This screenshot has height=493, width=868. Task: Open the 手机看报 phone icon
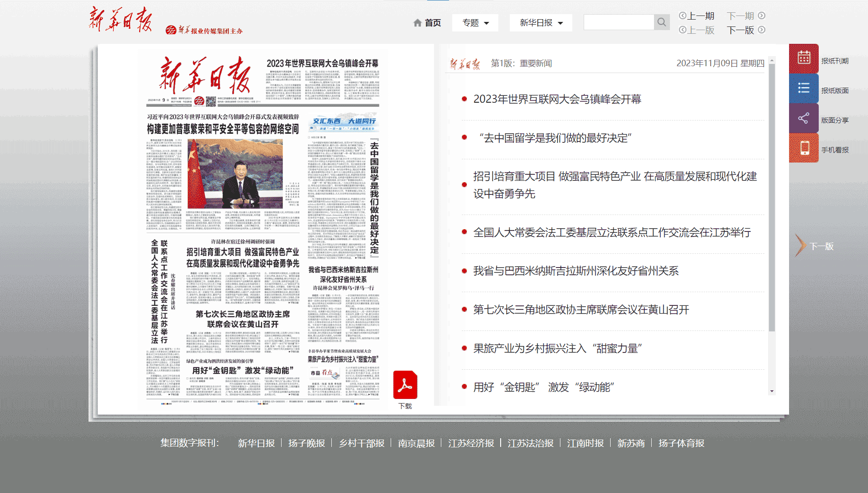[804, 148]
